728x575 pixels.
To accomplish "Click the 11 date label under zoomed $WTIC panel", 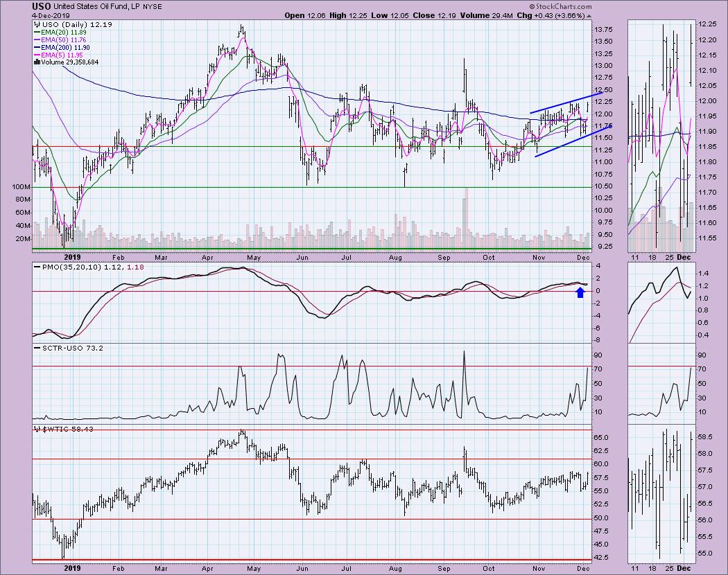I will pos(634,569).
